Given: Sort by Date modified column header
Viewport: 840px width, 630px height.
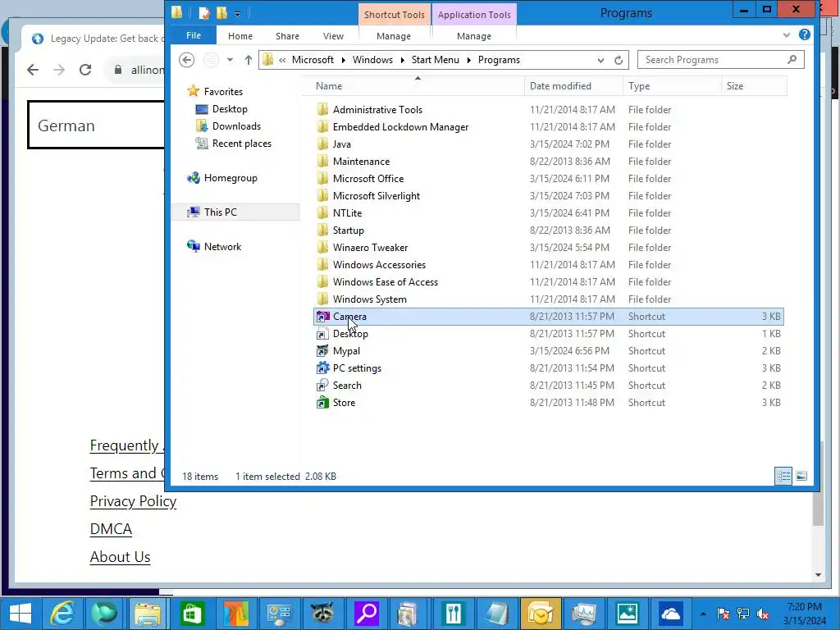Looking at the screenshot, I should coord(573,85).
